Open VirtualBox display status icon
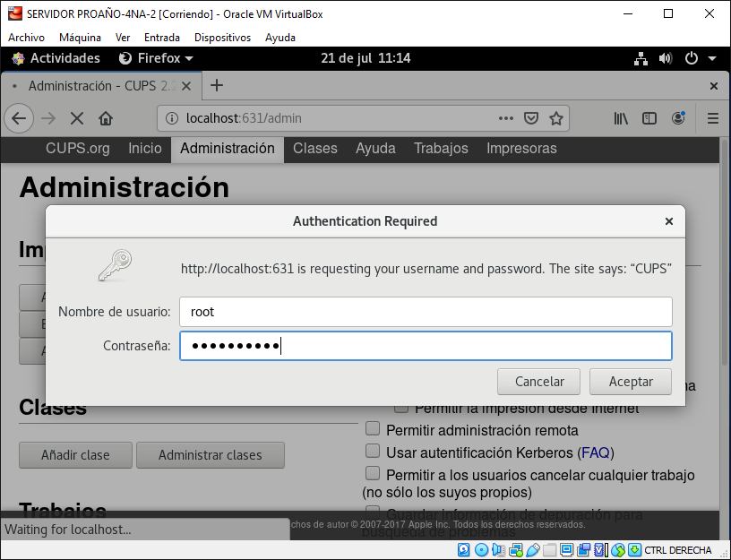The image size is (731, 560). tap(566, 550)
